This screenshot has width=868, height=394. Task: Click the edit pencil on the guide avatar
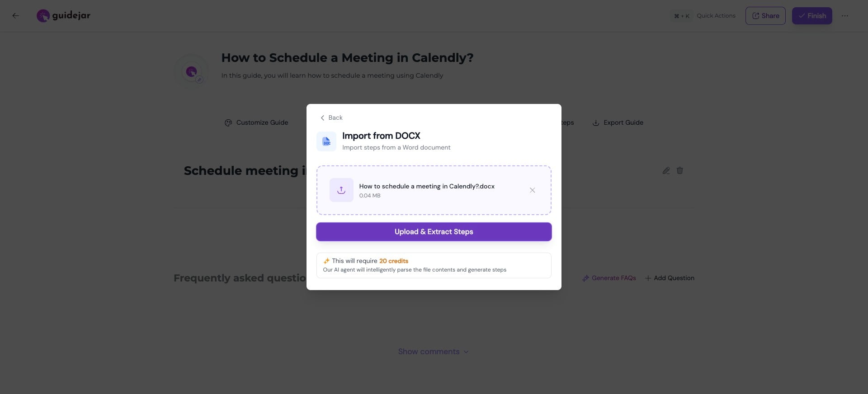pyautogui.click(x=199, y=80)
